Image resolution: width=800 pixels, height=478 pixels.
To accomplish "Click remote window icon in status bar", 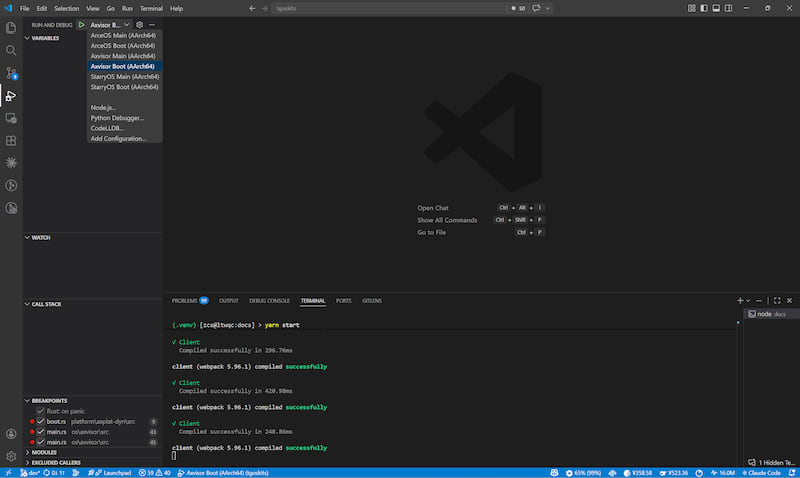I will tap(8, 473).
